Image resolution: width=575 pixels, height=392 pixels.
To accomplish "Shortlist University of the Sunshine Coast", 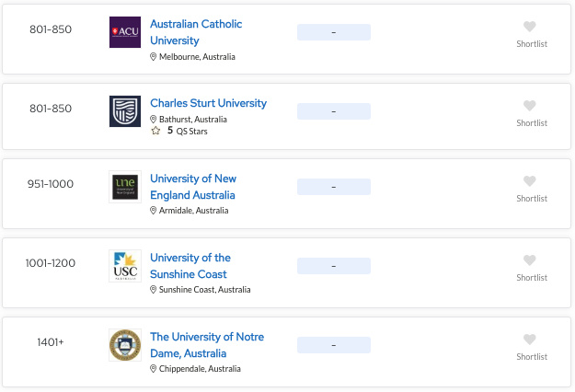I will pos(530,261).
